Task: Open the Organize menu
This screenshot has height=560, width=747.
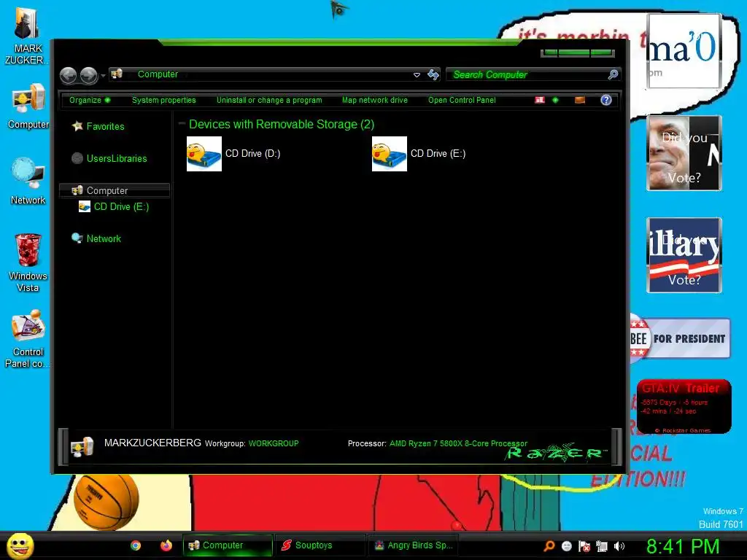Action: pyautogui.click(x=90, y=100)
